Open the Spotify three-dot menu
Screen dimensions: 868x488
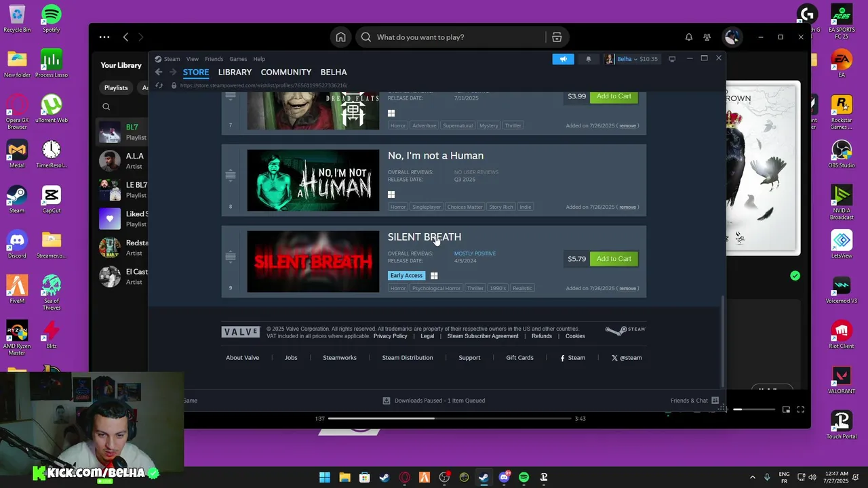(104, 37)
